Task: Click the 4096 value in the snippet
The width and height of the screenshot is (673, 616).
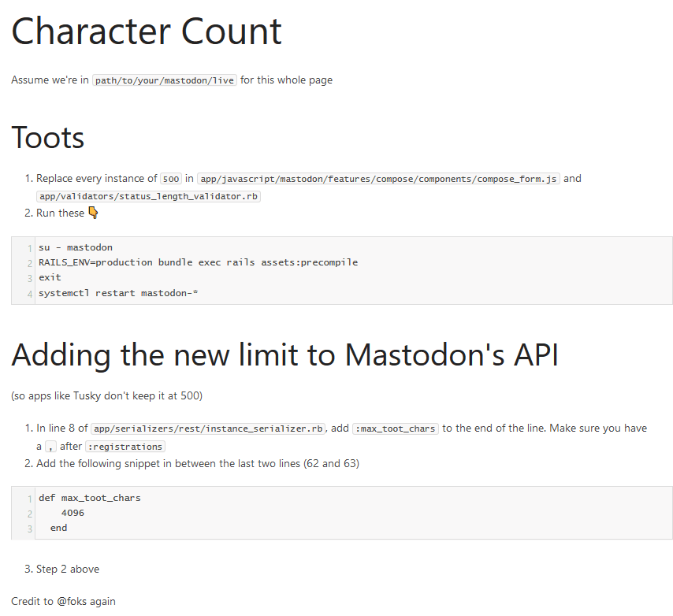Action: click(73, 513)
